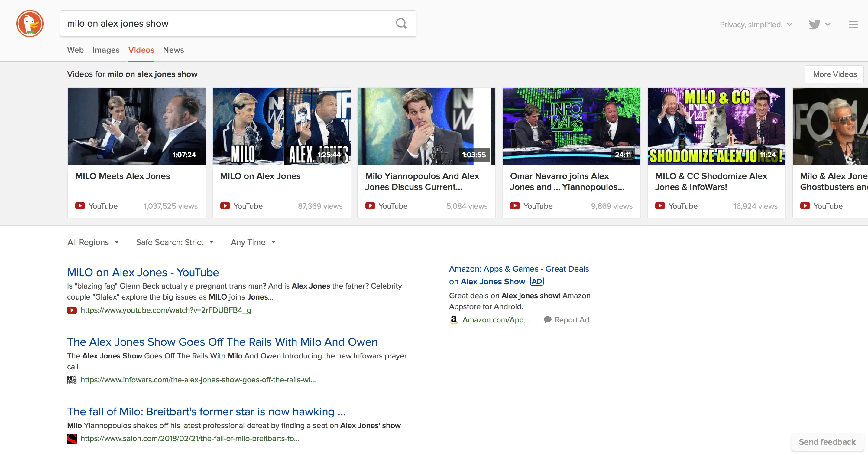Expand the Any Time filter dropdown
The width and height of the screenshot is (868, 455).
click(x=253, y=242)
